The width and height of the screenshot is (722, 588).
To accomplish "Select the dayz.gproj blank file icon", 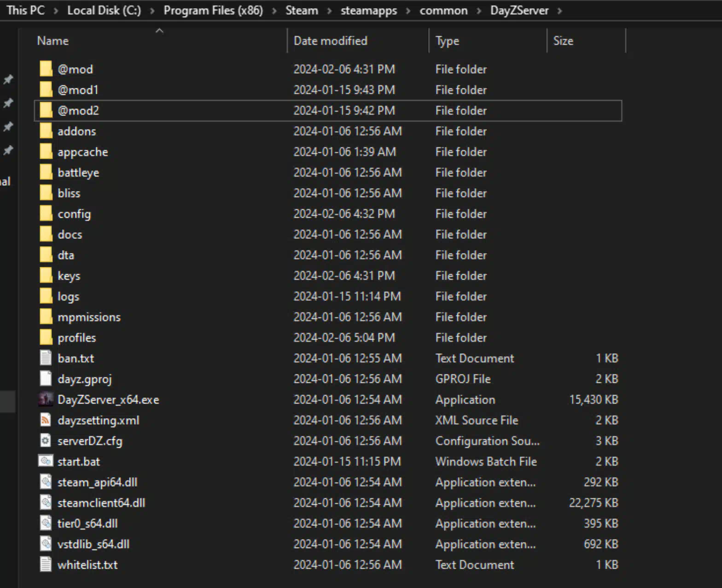I will [x=46, y=379].
